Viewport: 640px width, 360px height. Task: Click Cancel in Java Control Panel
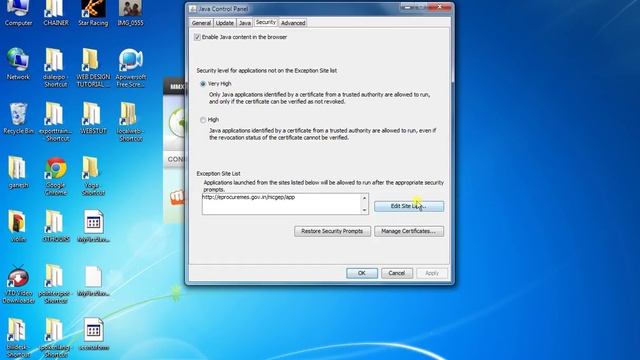[397, 273]
